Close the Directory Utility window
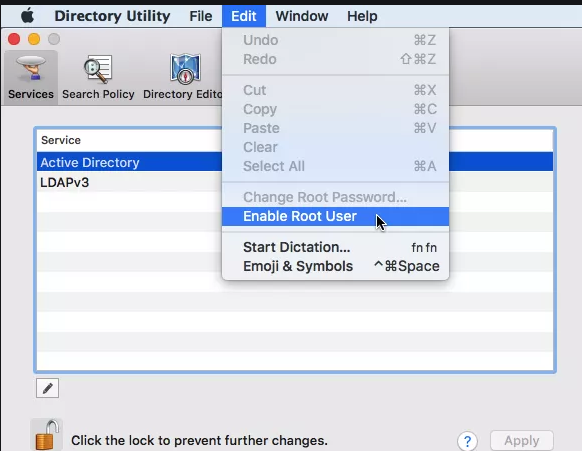Viewport: 582px width, 451px height. [14, 39]
